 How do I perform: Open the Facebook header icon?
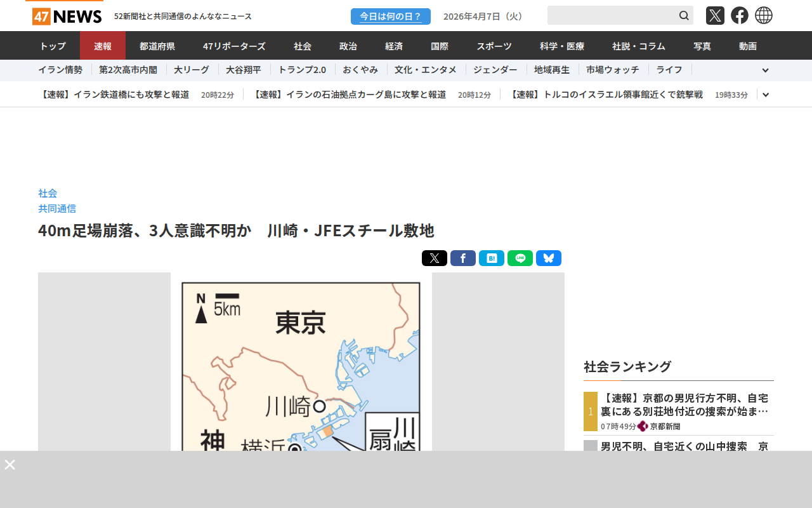[x=740, y=15]
